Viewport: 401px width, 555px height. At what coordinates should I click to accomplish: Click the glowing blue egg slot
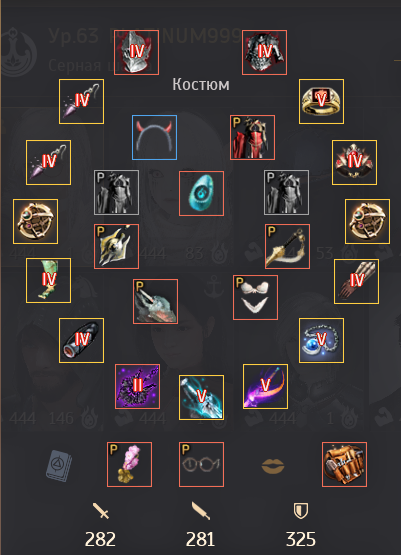coord(201,193)
